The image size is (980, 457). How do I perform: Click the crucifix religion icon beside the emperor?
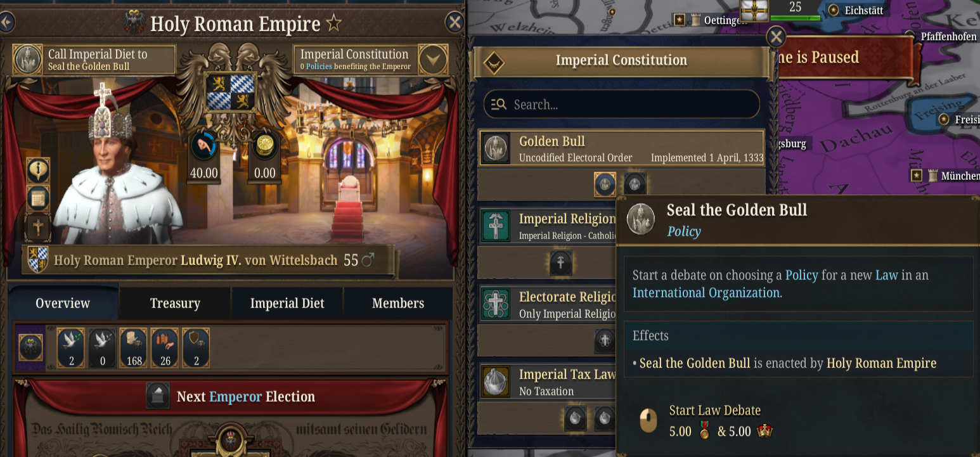(x=38, y=227)
